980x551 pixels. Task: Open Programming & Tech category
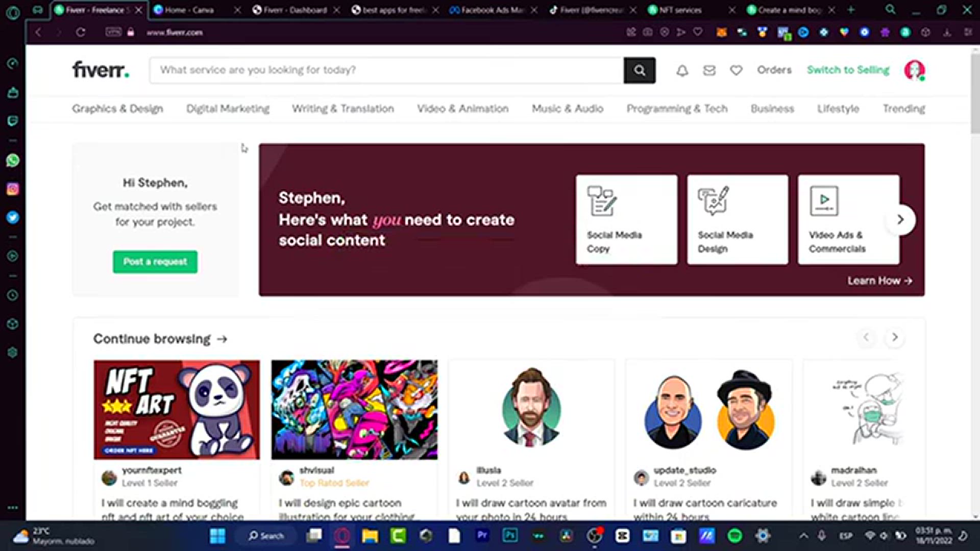pos(677,109)
